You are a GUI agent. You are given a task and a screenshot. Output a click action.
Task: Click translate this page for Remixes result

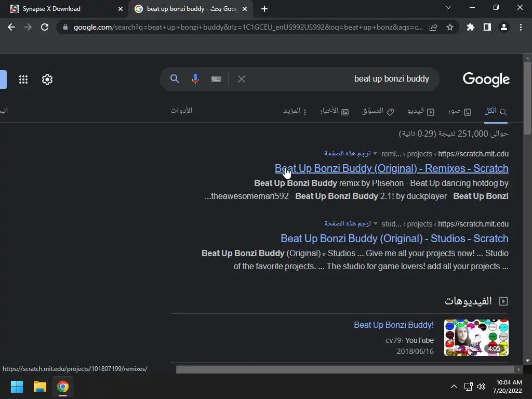pos(347,153)
